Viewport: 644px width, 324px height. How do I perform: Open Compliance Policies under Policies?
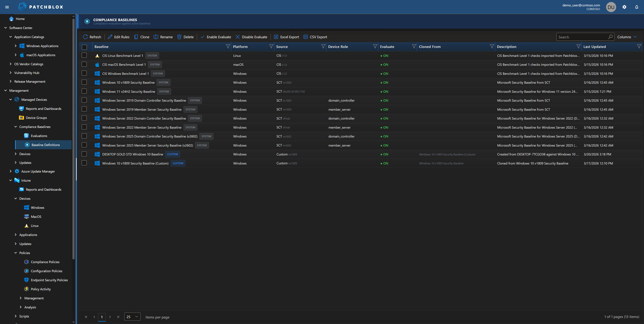(x=45, y=262)
